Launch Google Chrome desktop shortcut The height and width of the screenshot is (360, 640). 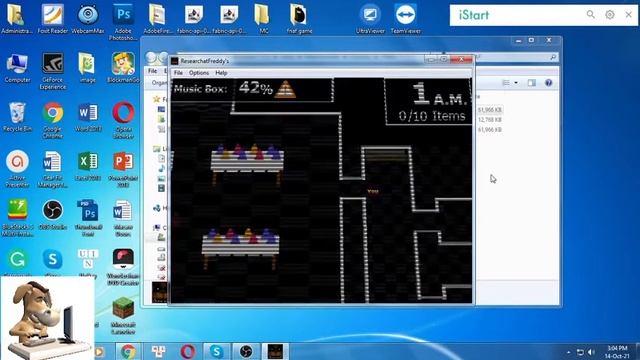pyautogui.click(x=53, y=120)
